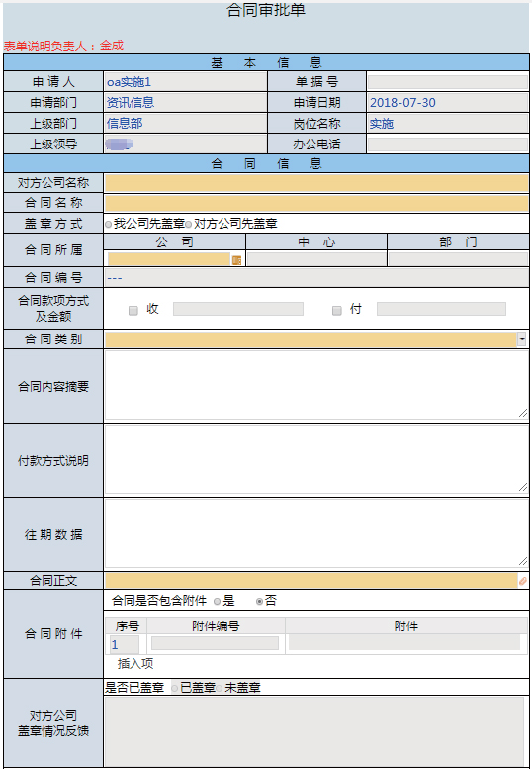Viewport: 532px width, 769px height.
Task: Click the 插入项 link
Action: click(135, 664)
